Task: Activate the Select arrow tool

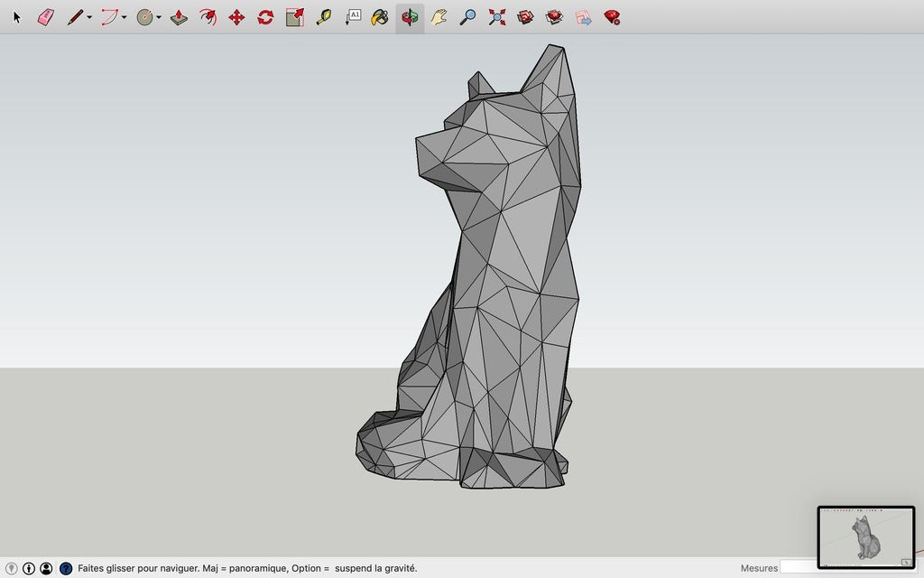Action: tap(15, 15)
